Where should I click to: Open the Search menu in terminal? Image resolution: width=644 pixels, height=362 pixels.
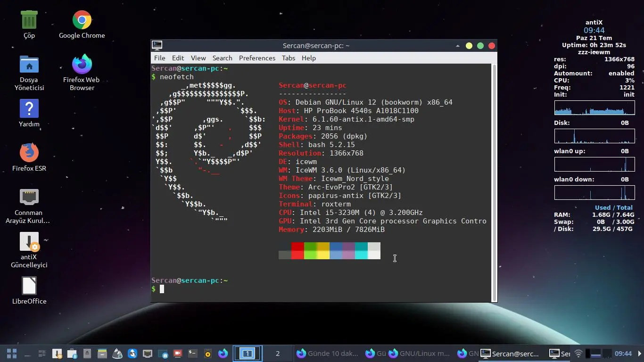click(222, 58)
